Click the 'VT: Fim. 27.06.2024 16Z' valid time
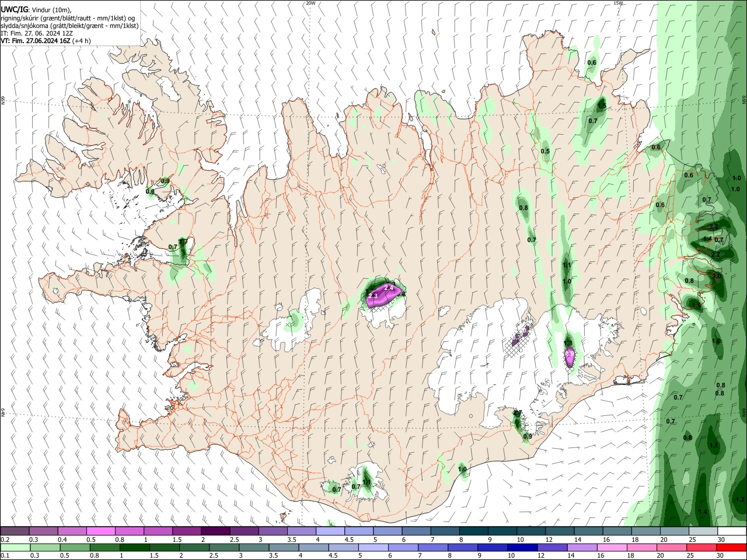 coord(36,41)
